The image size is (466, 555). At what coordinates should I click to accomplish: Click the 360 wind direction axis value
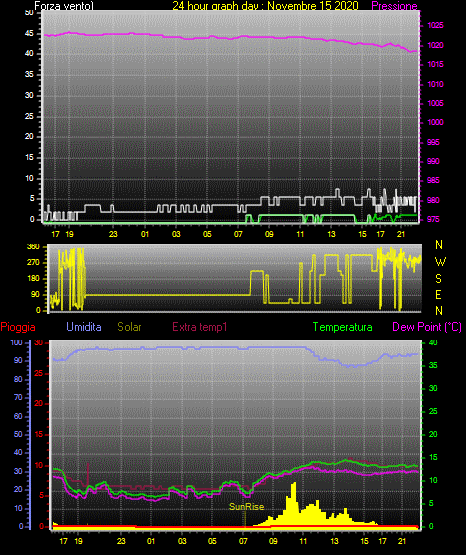(x=33, y=247)
